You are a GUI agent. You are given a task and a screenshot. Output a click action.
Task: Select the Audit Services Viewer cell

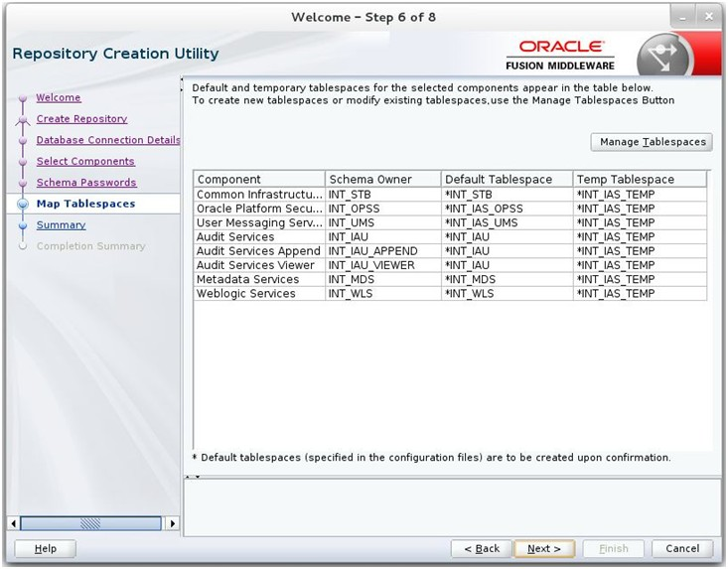tap(259, 265)
